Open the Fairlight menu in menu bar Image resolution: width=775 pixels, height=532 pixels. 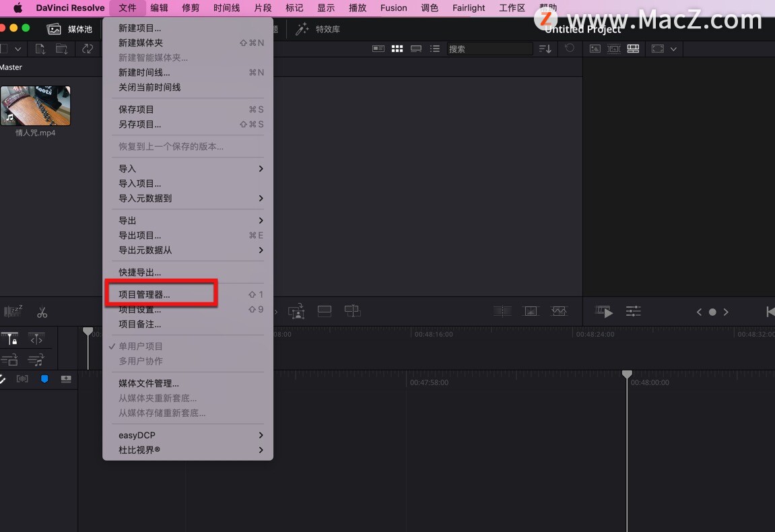(469, 8)
